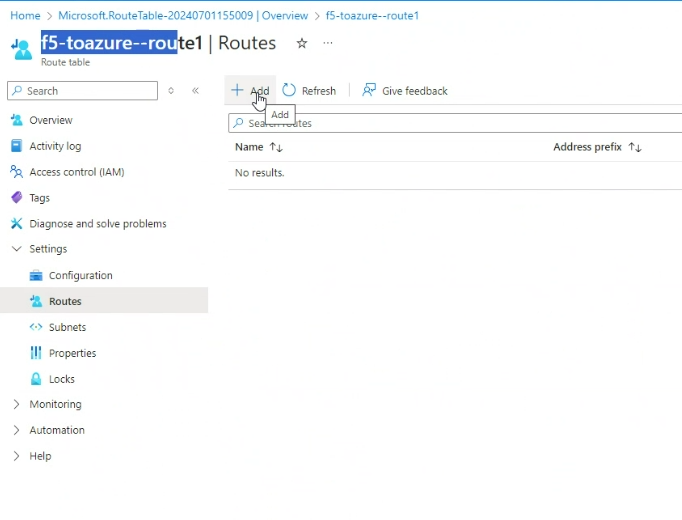
Task: Refresh the routes list
Action: pos(309,90)
